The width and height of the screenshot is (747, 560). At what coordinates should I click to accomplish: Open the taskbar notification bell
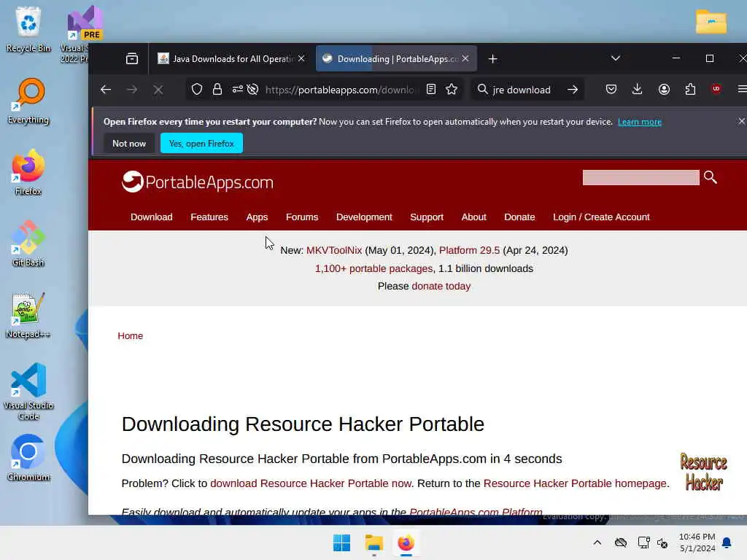[x=727, y=542]
